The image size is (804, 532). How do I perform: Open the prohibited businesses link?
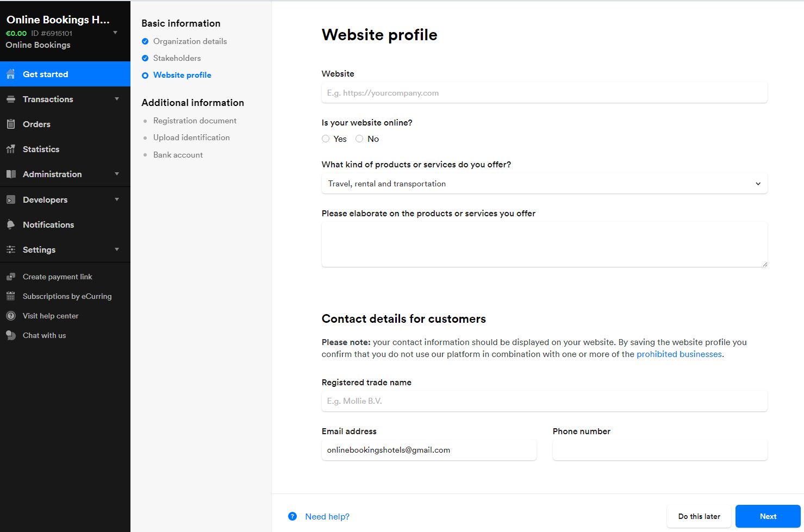[679, 354]
